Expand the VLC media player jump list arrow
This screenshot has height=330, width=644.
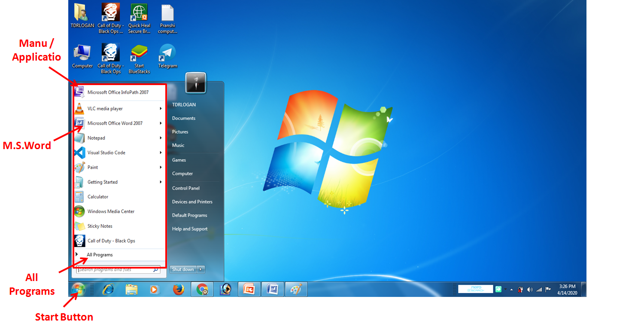[x=161, y=109]
